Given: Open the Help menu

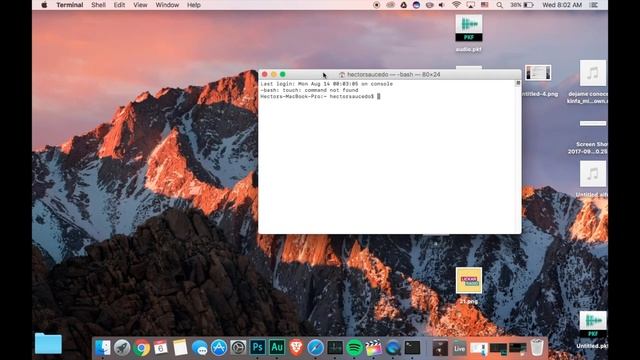Looking at the screenshot, I should point(193,5).
